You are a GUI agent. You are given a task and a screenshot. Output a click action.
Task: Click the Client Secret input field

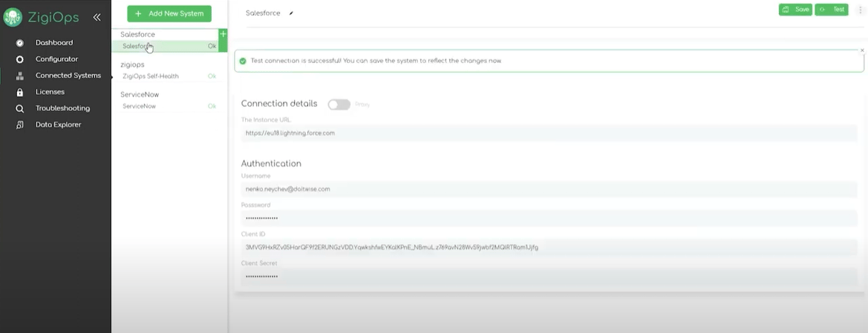[549, 277]
